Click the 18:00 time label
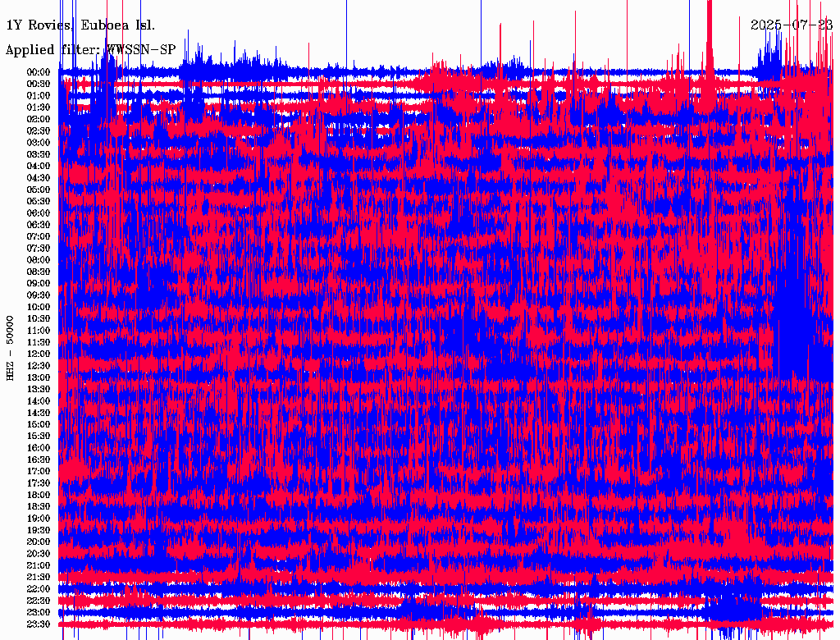 [39, 495]
